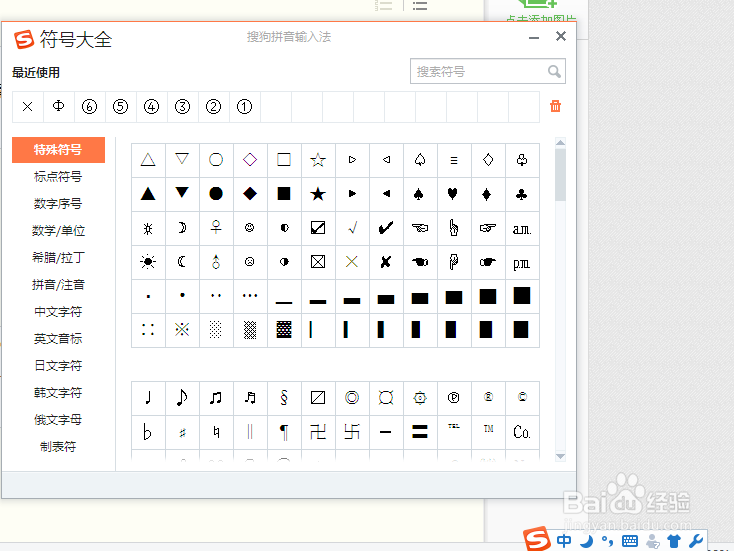
Task: Close the 符号大全 window
Action: [x=561, y=36]
